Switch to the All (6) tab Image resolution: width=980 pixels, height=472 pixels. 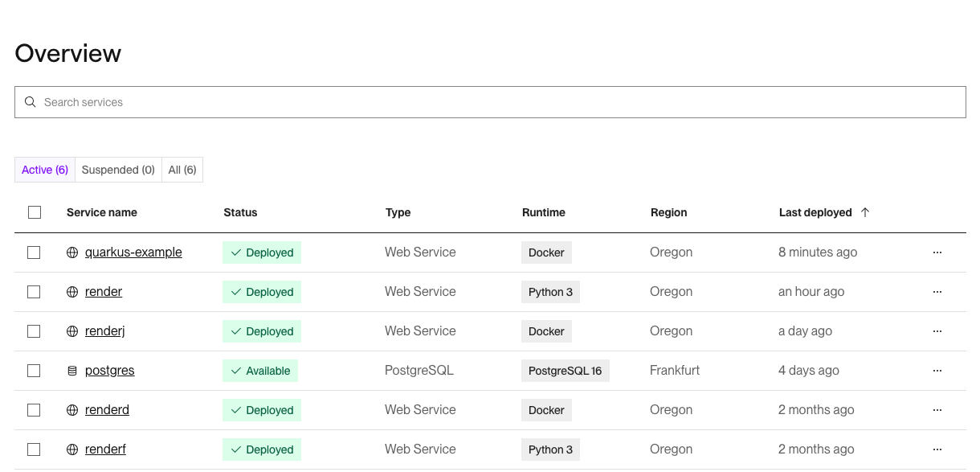182,170
